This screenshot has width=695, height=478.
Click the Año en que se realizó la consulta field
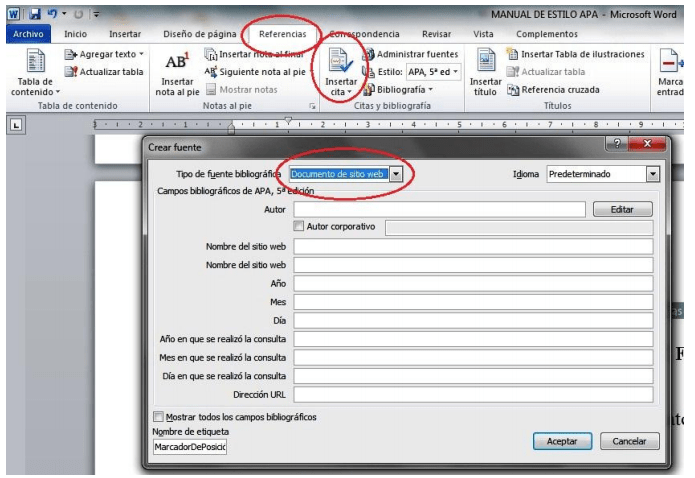coord(473,339)
